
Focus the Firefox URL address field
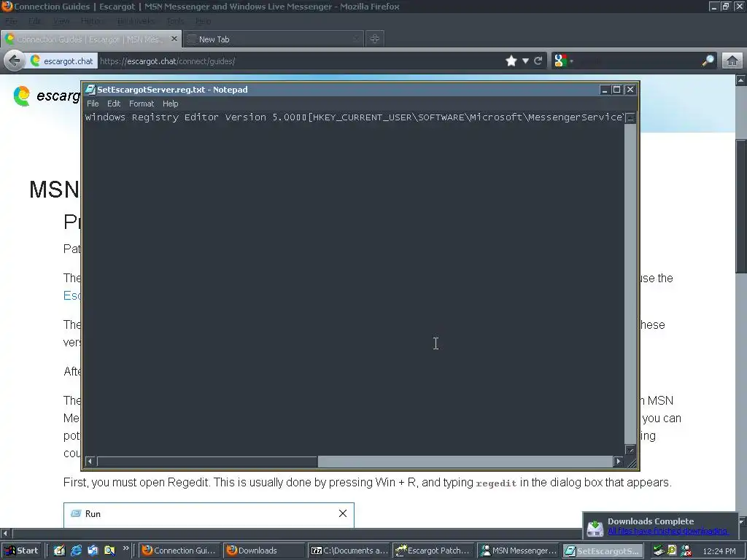pos(300,61)
